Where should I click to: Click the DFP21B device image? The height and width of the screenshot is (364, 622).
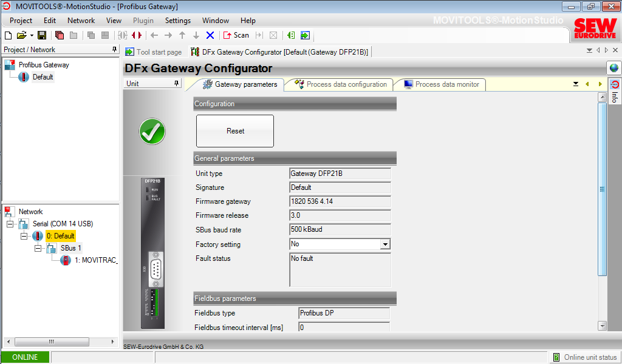[152, 253]
